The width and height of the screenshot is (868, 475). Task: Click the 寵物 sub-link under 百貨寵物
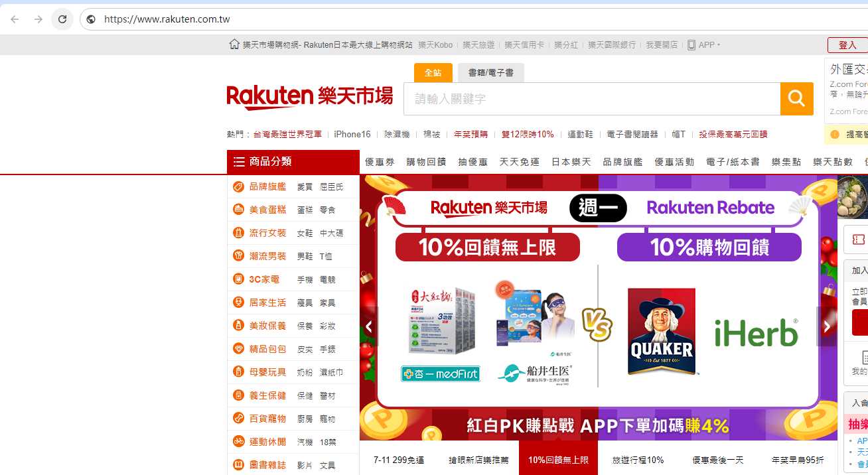(x=327, y=419)
